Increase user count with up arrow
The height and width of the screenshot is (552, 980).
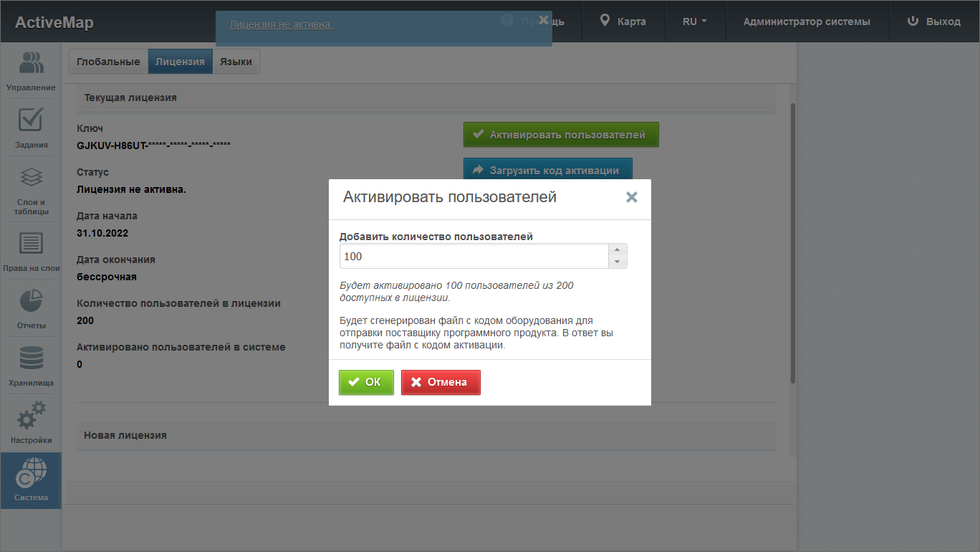click(617, 250)
